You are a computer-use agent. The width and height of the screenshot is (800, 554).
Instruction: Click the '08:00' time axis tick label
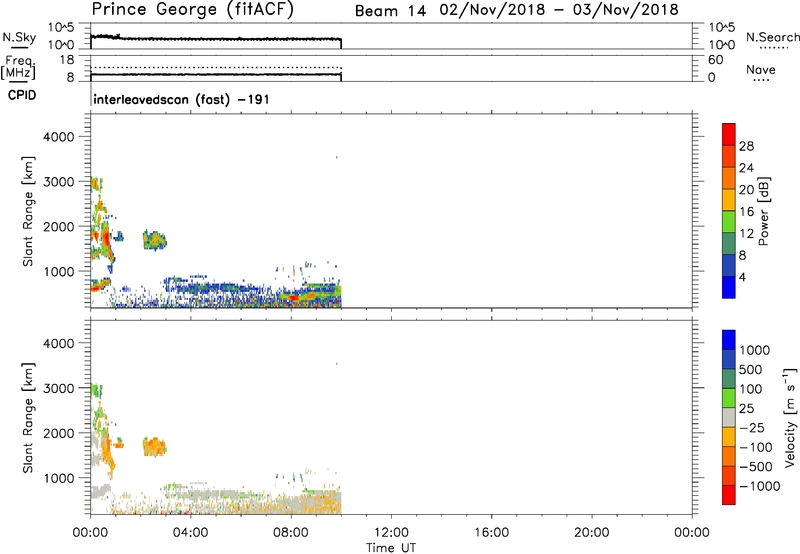pyautogui.click(x=290, y=533)
